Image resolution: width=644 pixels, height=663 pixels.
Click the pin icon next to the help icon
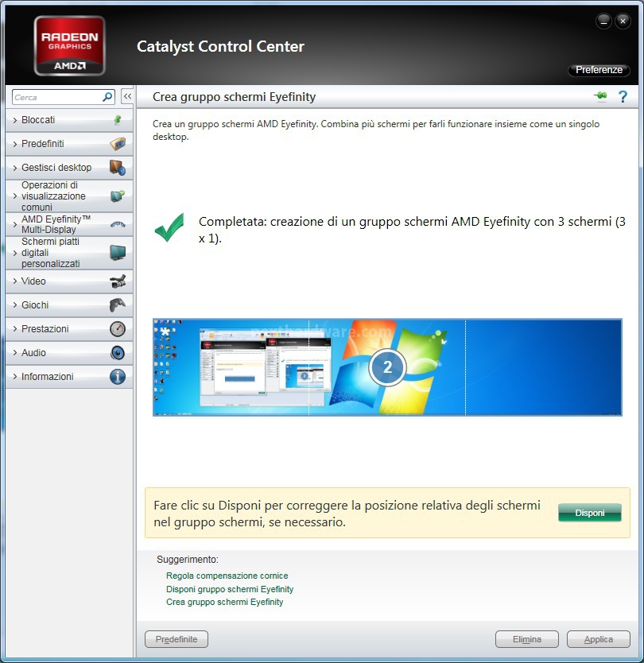[600, 96]
